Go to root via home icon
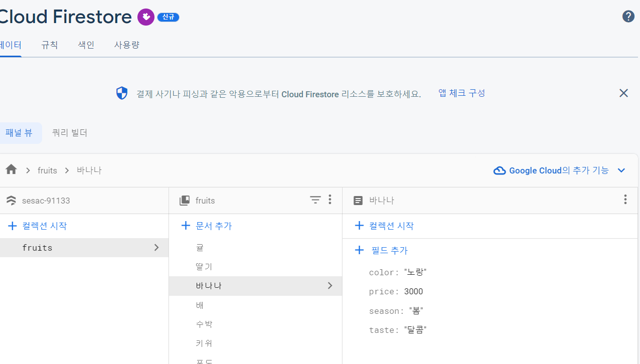This screenshot has height=364, width=640. click(12, 170)
